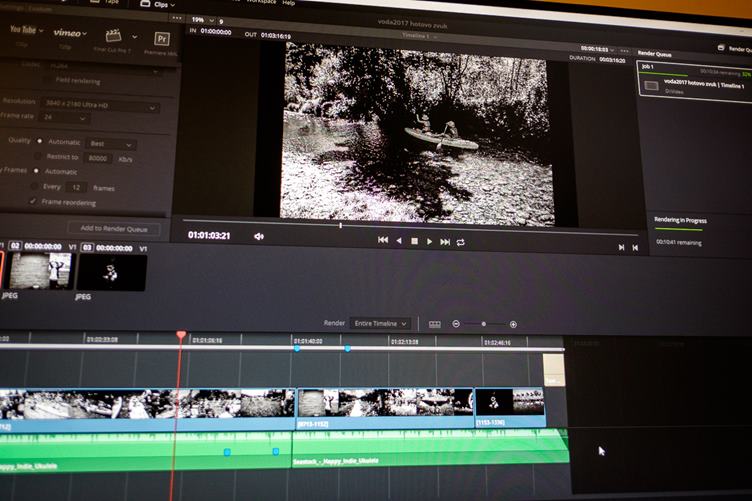Select timeline video clip labeled 1153-1376

pos(510,408)
